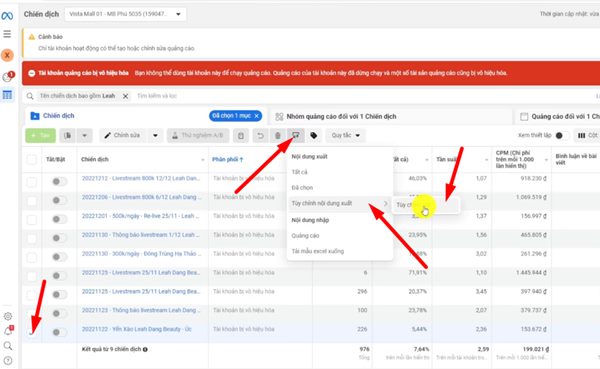Image resolution: width=600 pixels, height=369 pixels.
Task: Click the info icon beside 'Kết quả từ 9 chiến dịch'
Action: point(145,349)
